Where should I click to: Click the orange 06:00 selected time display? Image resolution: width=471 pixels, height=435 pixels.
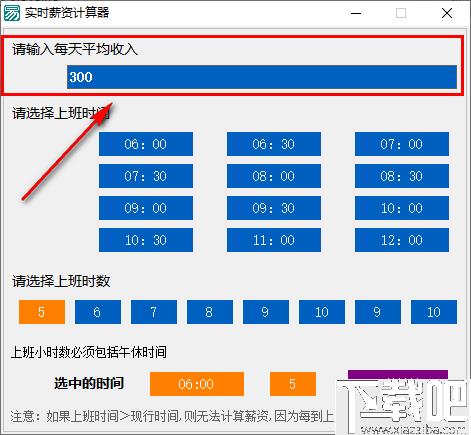(197, 384)
